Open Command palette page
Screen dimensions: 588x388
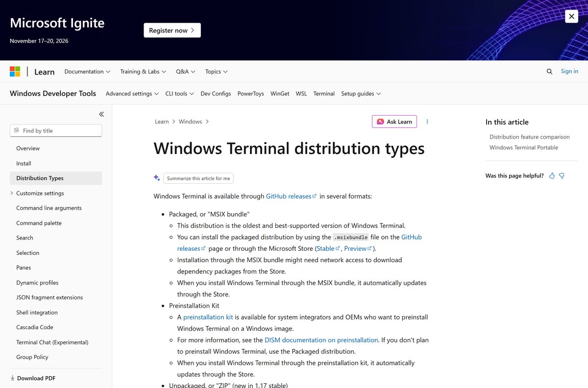coord(39,223)
